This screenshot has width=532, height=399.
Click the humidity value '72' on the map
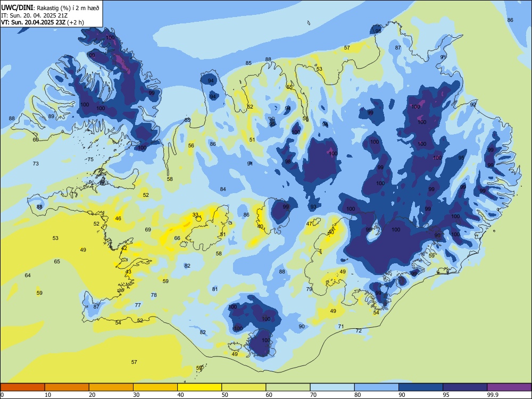point(359,330)
